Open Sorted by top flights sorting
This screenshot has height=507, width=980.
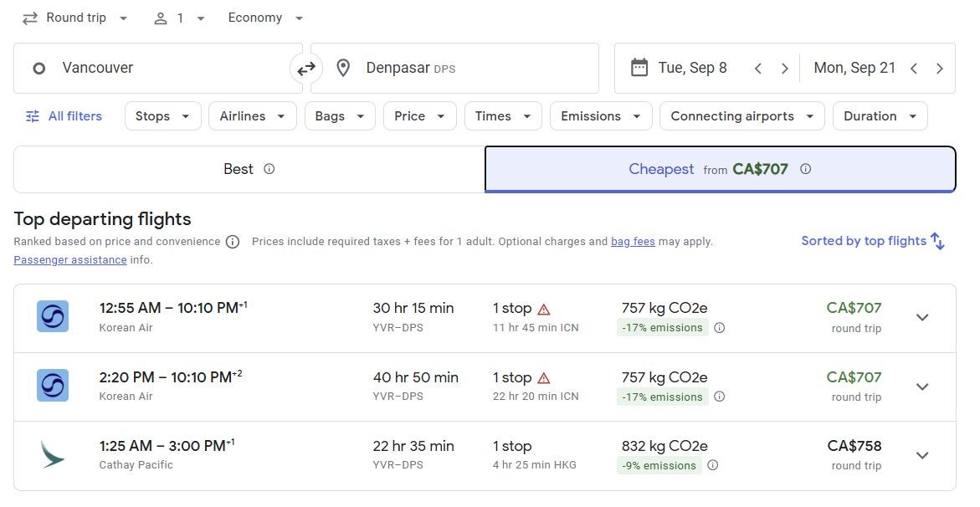click(x=872, y=241)
